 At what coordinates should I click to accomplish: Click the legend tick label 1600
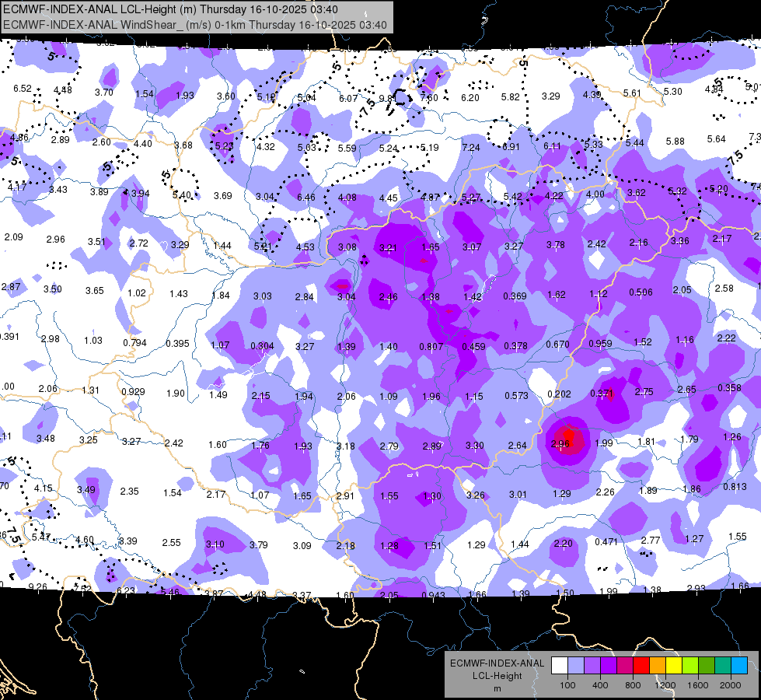click(x=698, y=685)
